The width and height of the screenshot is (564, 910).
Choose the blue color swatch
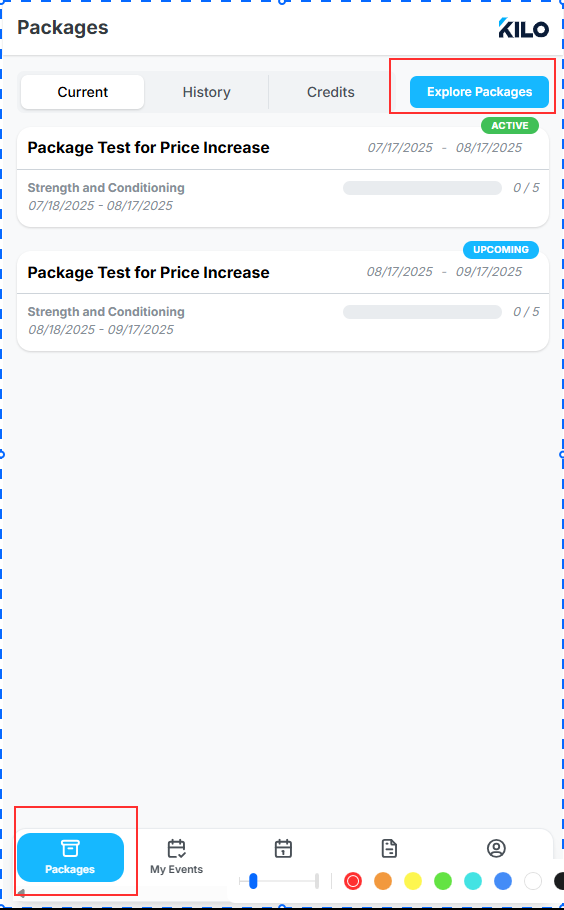pyautogui.click(x=503, y=881)
